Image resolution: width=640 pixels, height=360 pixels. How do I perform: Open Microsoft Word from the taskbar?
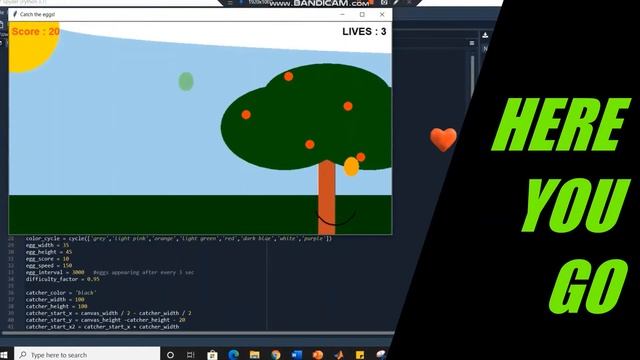pyautogui.click(x=297, y=355)
